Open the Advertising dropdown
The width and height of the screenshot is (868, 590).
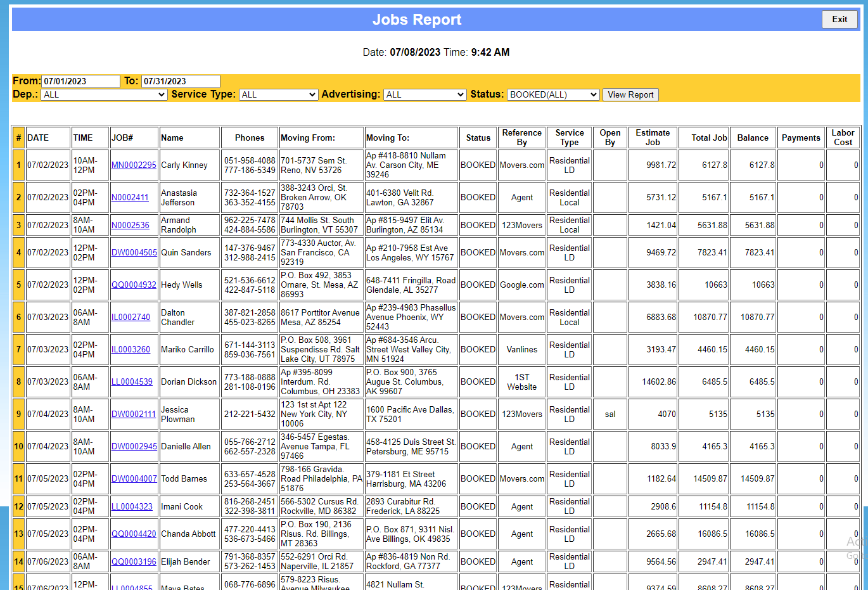(425, 94)
